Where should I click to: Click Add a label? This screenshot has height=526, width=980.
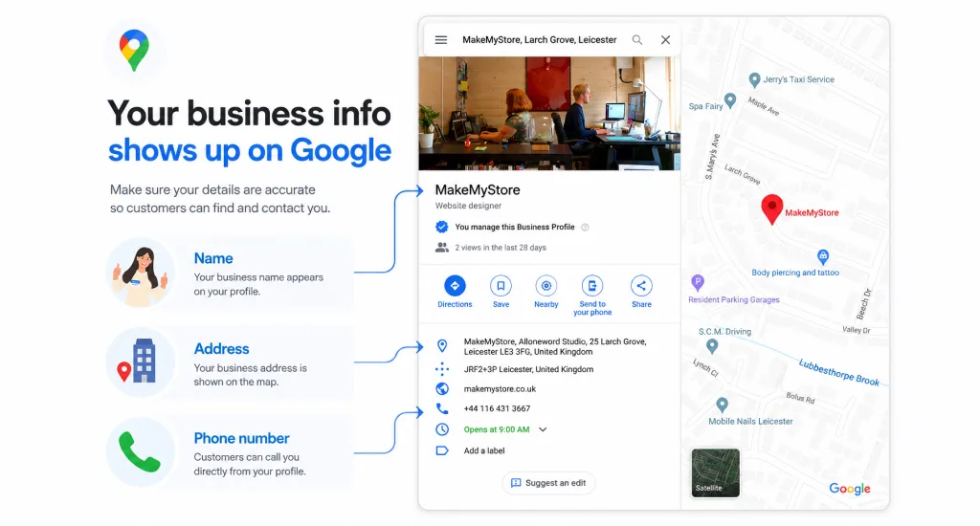coord(483,450)
